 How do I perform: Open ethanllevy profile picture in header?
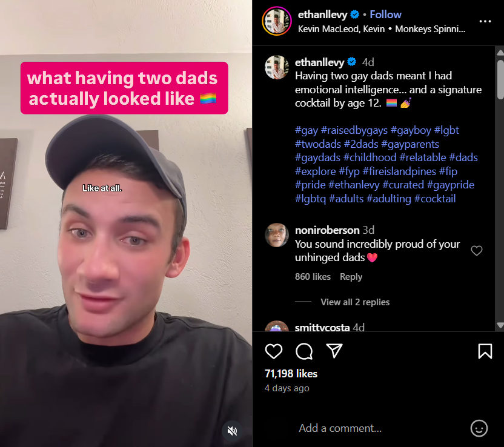coord(277,21)
